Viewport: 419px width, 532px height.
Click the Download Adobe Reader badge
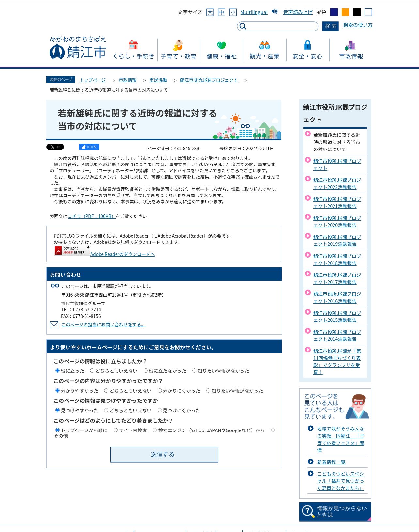point(72,251)
